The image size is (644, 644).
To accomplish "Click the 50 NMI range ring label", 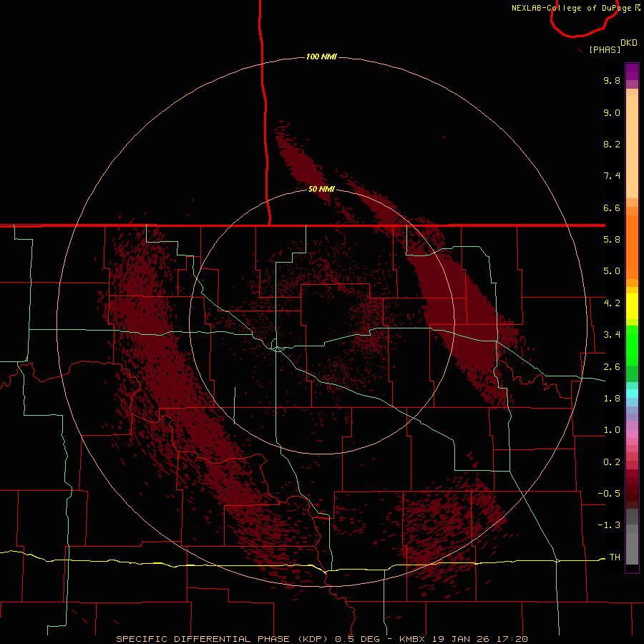I will pyautogui.click(x=321, y=189).
